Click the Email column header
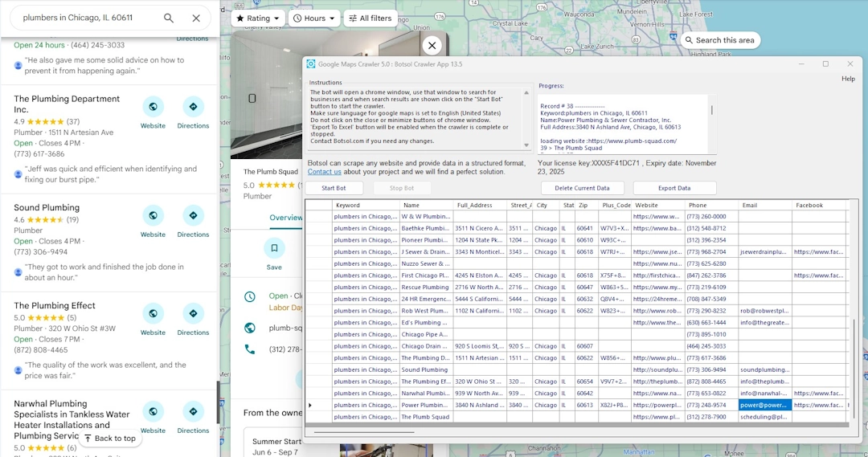Viewport: 868px width, 457px height. (765, 206)
